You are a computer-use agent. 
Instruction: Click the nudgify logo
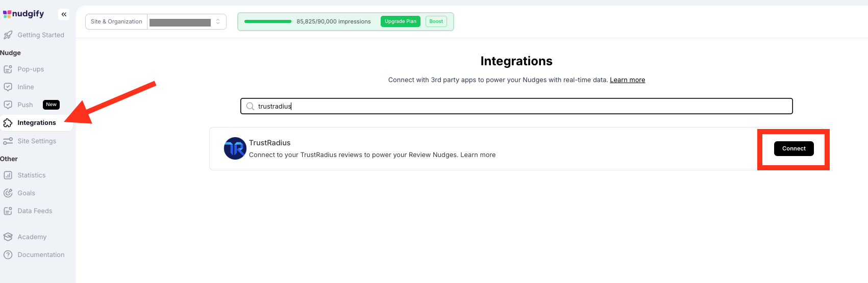pyautogui.click(x=23, y=14)
